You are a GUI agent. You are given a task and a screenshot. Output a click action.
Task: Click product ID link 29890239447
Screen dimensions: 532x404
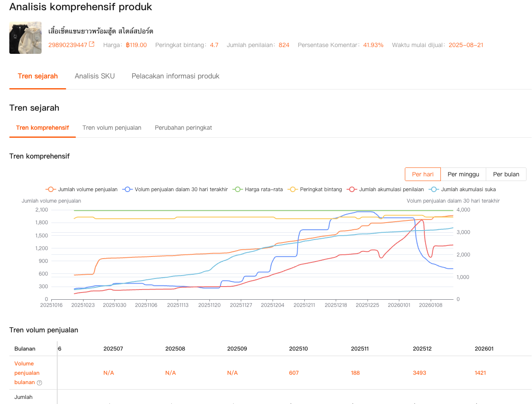tap(68, 45)
